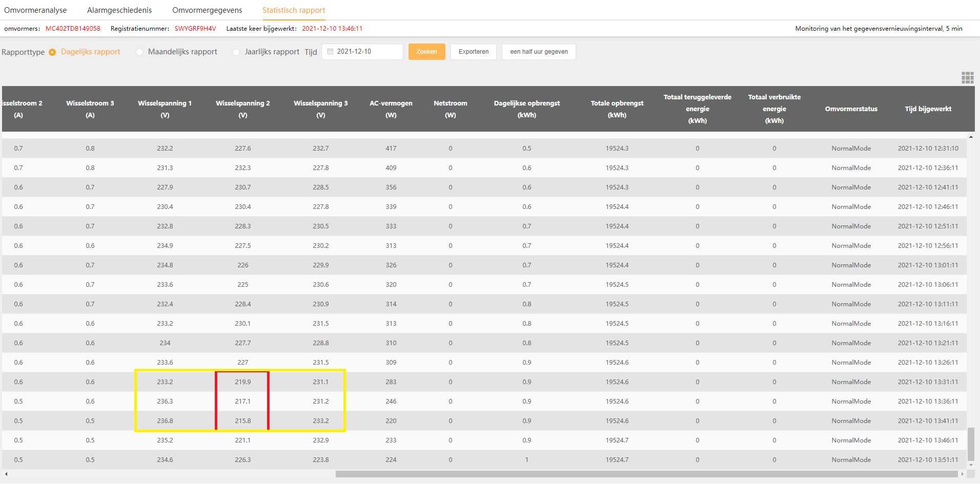Select Dagelijks rapport radio button
Viewport: 980px width, 484px height.
pos(52,52)
